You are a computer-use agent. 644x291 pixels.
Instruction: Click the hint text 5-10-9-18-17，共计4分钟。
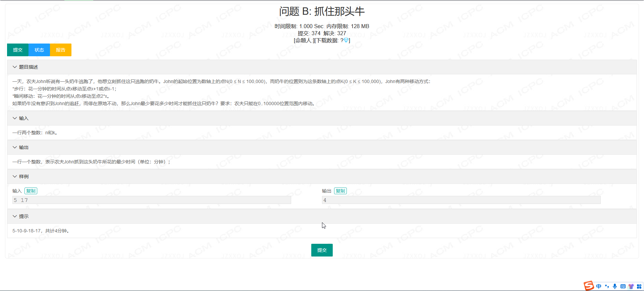click(41, 231)
